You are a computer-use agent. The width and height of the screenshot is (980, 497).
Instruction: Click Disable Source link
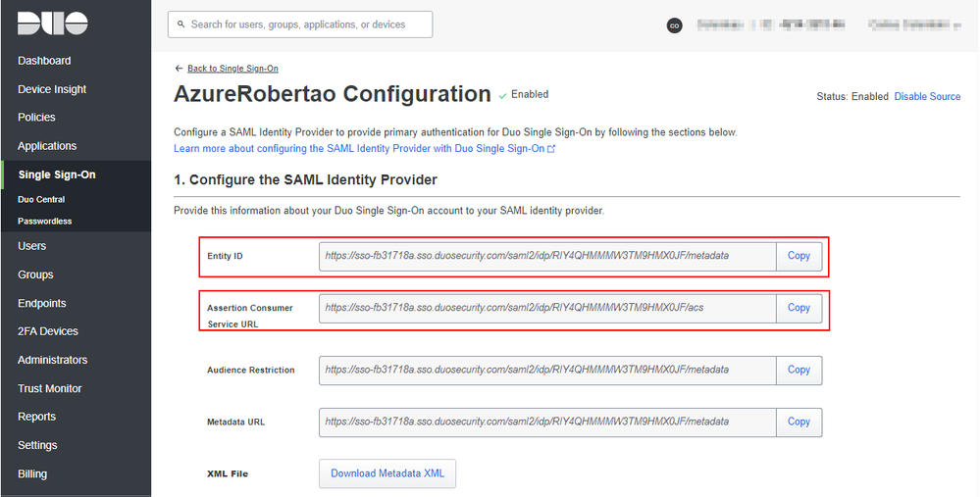(x=927, y=97)
